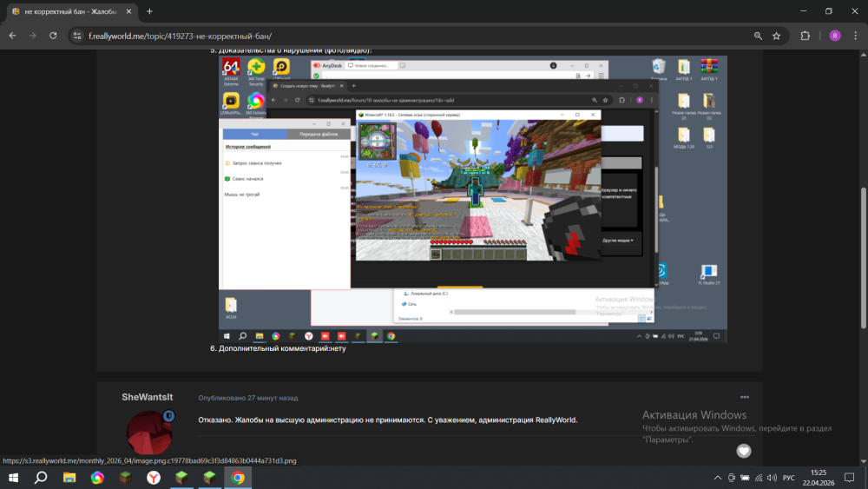Click SheWantsIt's red avatar picture
868x489 pixels.
[148, 433]
